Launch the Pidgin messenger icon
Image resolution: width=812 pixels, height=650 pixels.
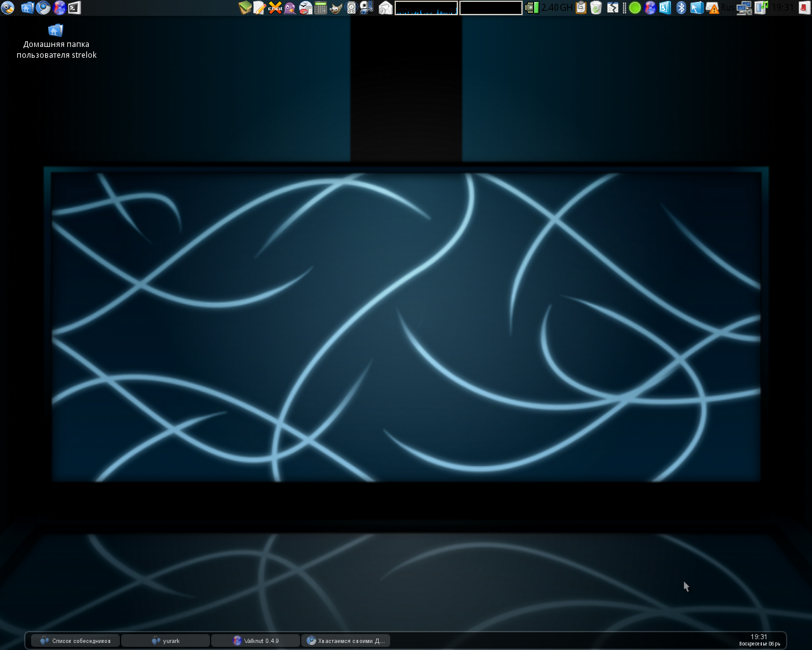point(290,8)
